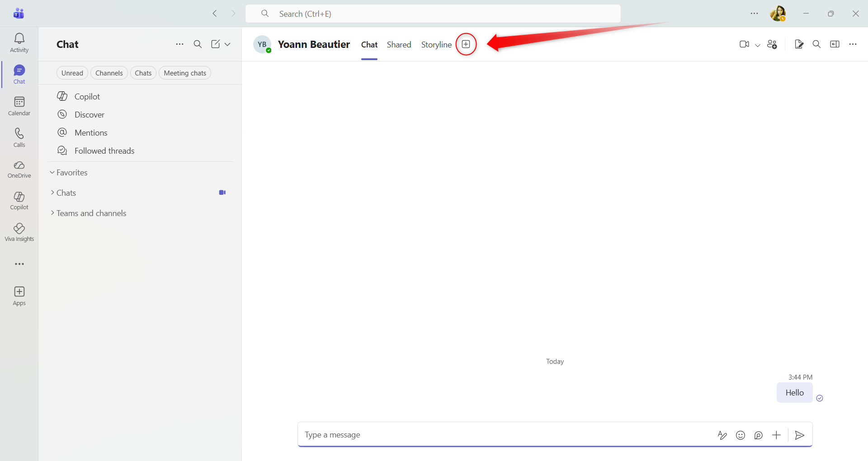Open the Calls app
This screenshot has height=461, width=868.
click(19, 138)
